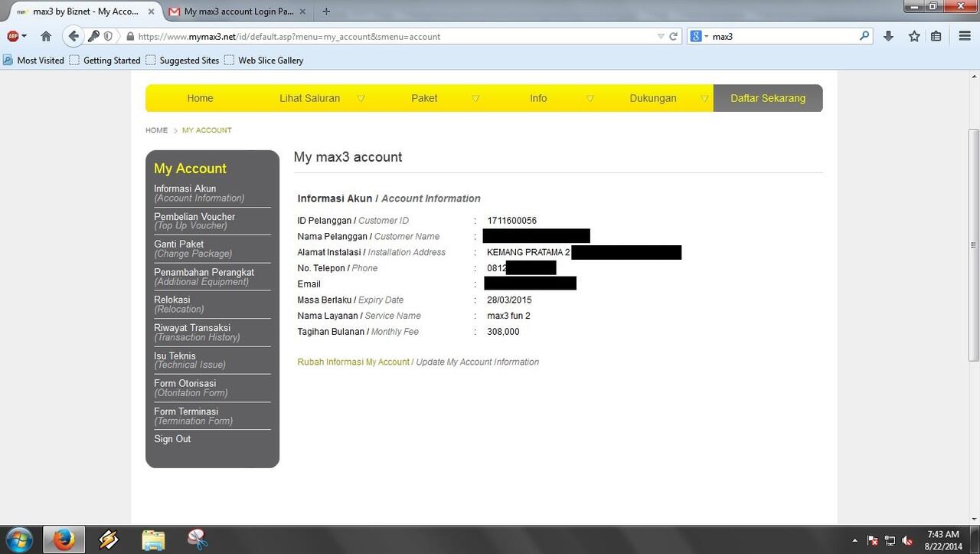This screenshot has width=980, height=554.
Task: Open Informasi Akun in sidebar
Action: pos(199,193)
